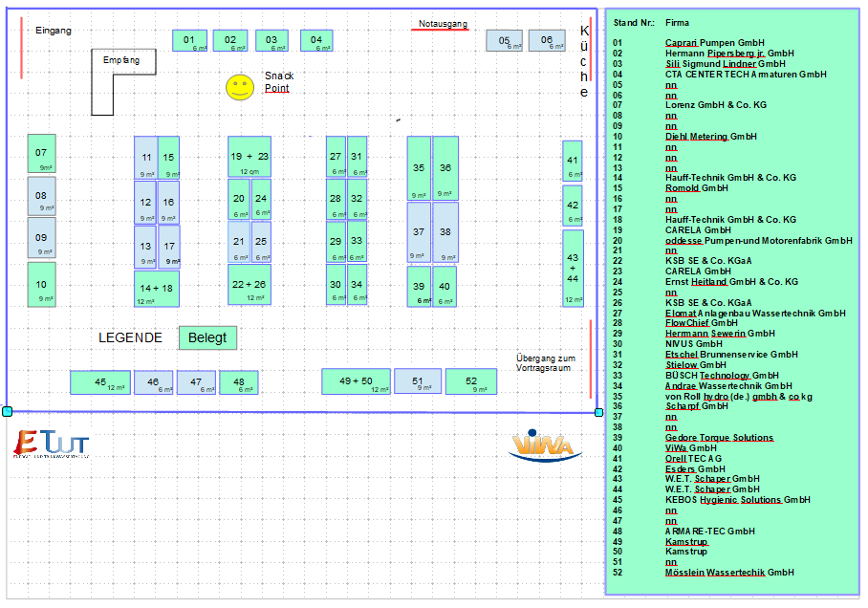Viewport: 868px width, 608px height.
Task: Select the combined stand 49 + 50 box
Action: coord(356,381)
